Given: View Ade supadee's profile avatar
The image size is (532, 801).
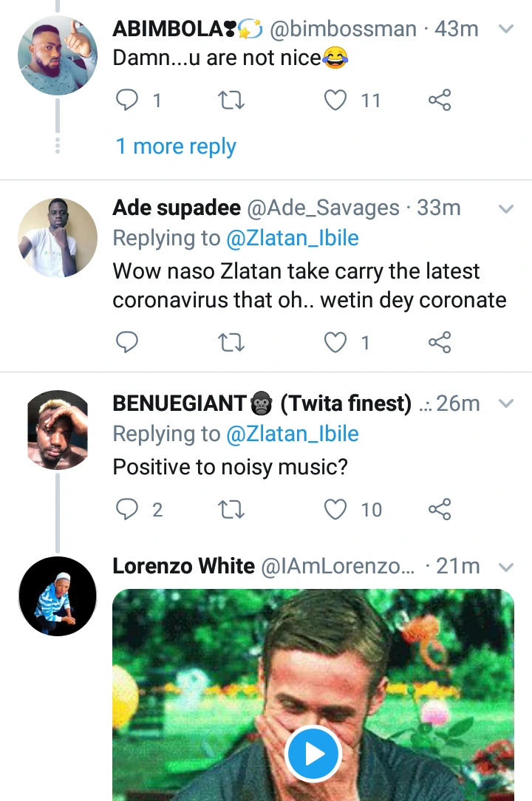Looking at the screenshot, I should click(58, 238).
